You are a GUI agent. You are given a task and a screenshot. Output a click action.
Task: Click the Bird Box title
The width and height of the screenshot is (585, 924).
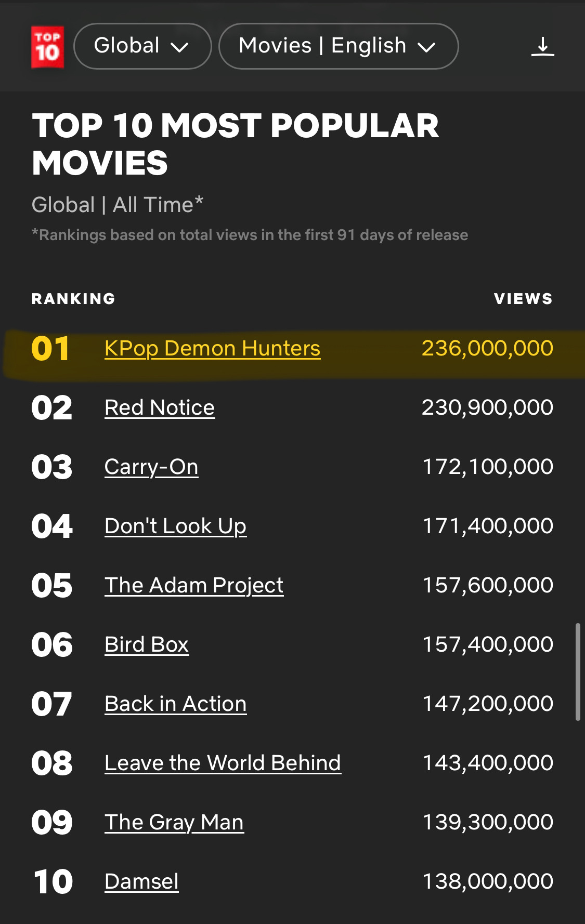(x=147, y=645)
